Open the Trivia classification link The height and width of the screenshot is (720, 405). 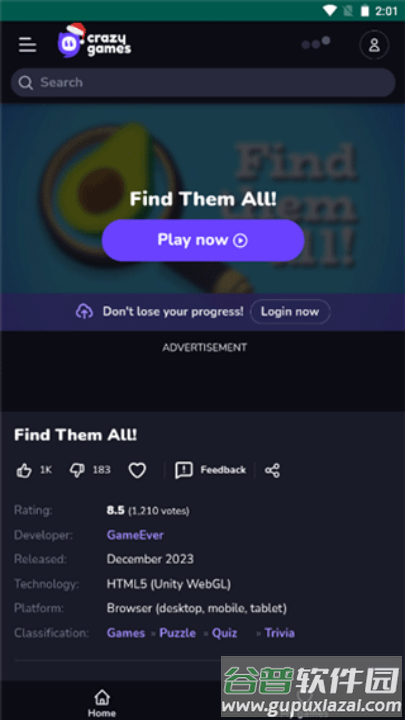(280, 633)
